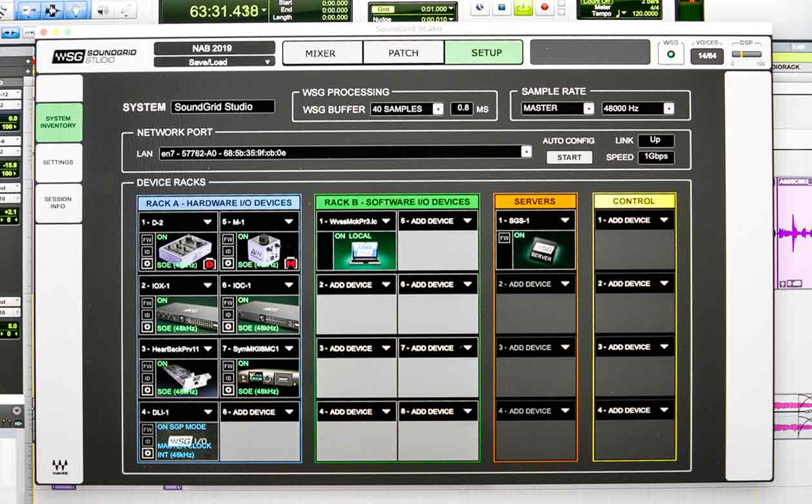This screenshot has width=812, height=504.
Task: Open the Session Info side tab
Action: 59,203
